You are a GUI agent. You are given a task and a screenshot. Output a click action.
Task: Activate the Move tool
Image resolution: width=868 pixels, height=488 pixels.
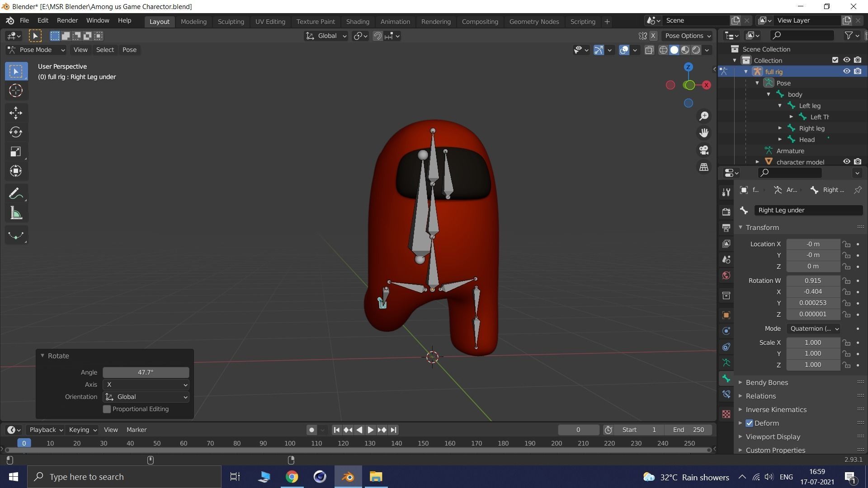point(16,113)
